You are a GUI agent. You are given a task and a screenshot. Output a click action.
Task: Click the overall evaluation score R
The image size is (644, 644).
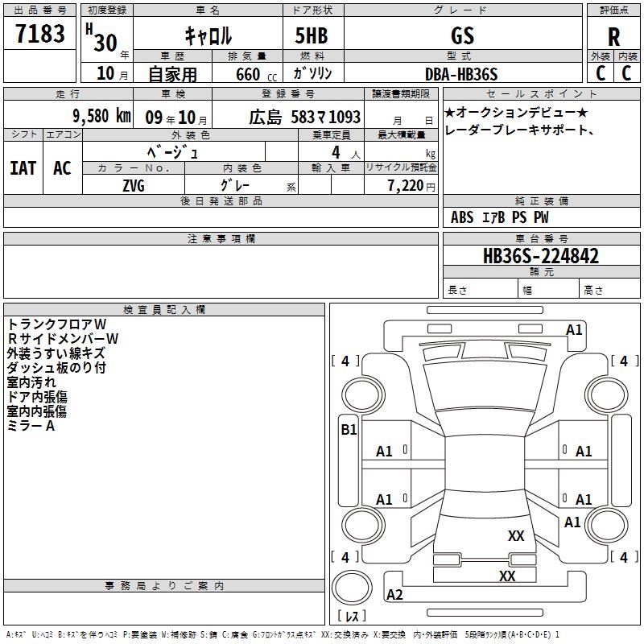[x=613, y=36]
